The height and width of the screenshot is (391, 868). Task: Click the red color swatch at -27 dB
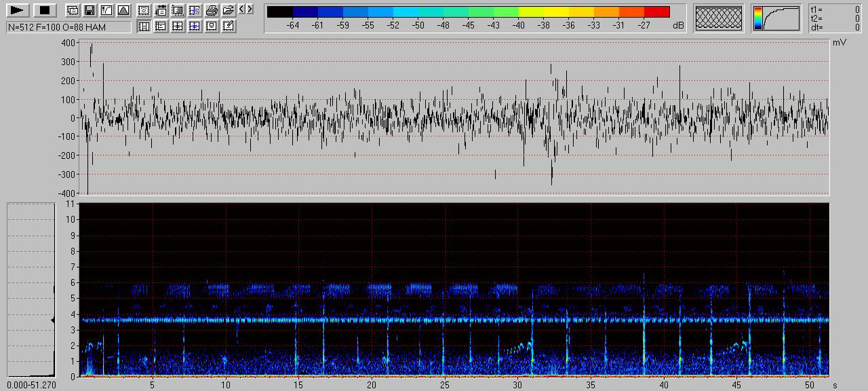point(656,12)
